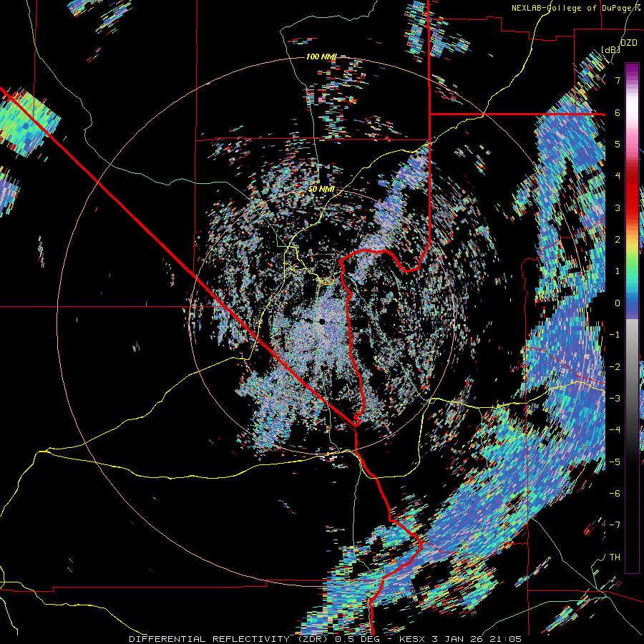The width and height of the screenshot is (644, 644).
Task: Click the "-2" value on the color scale
Action: click(615, 366)
